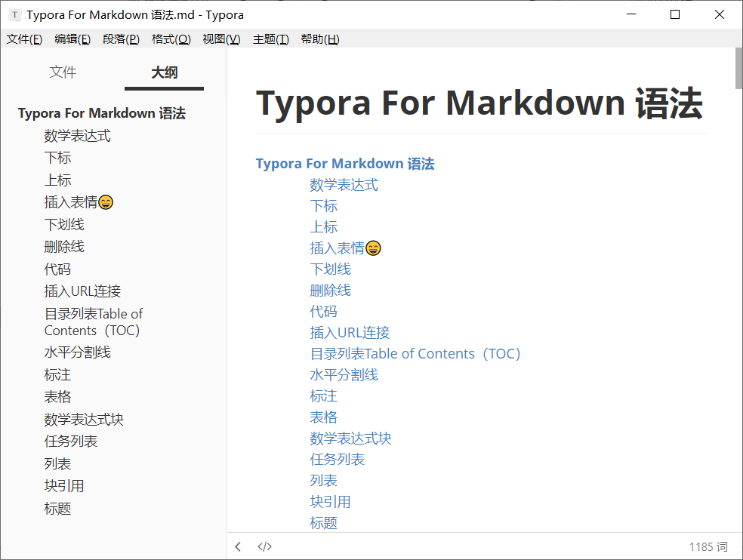Minimize the Typora window
This screenshot has height=560, width=743.
tap(631, 14)
